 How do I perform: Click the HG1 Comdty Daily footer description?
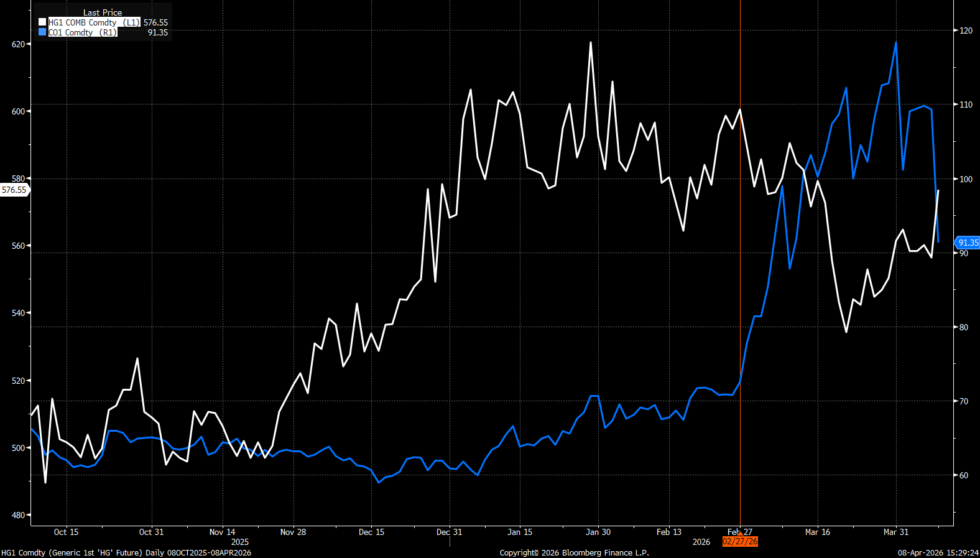126,552
